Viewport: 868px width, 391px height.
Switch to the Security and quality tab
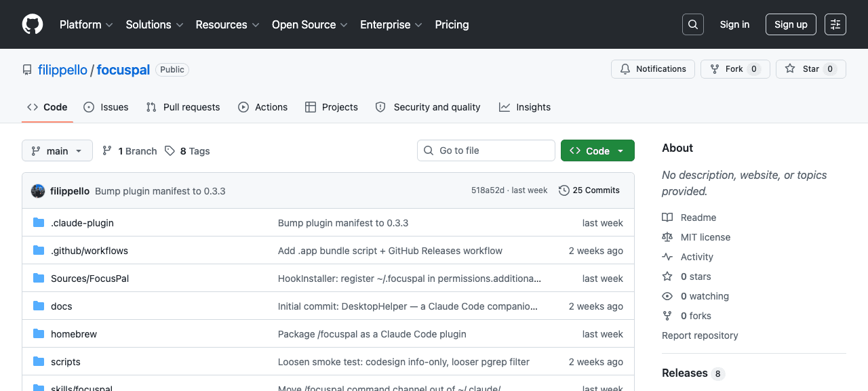pyautogui.click(x=428, y=107)
